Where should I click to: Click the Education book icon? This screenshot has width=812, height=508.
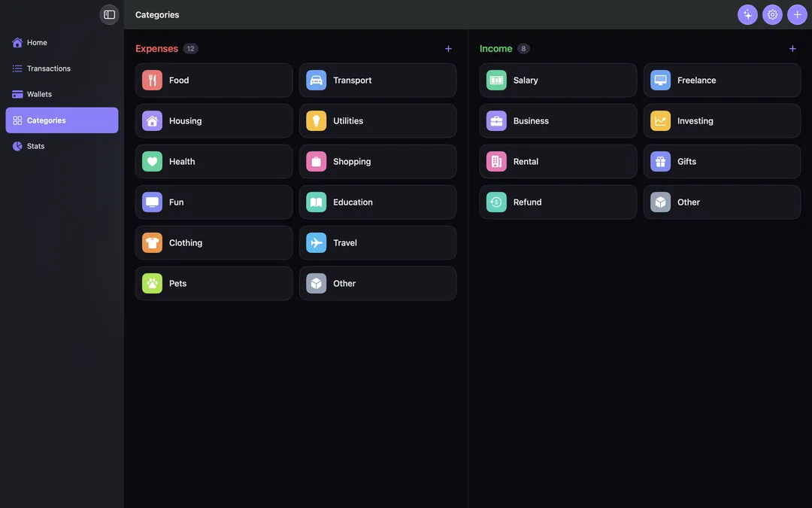click(x=316, y=202)
